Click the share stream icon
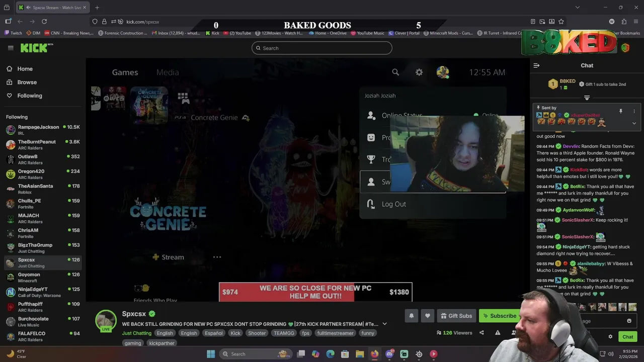This screenshot has height=362, width=644. [481, 332]
